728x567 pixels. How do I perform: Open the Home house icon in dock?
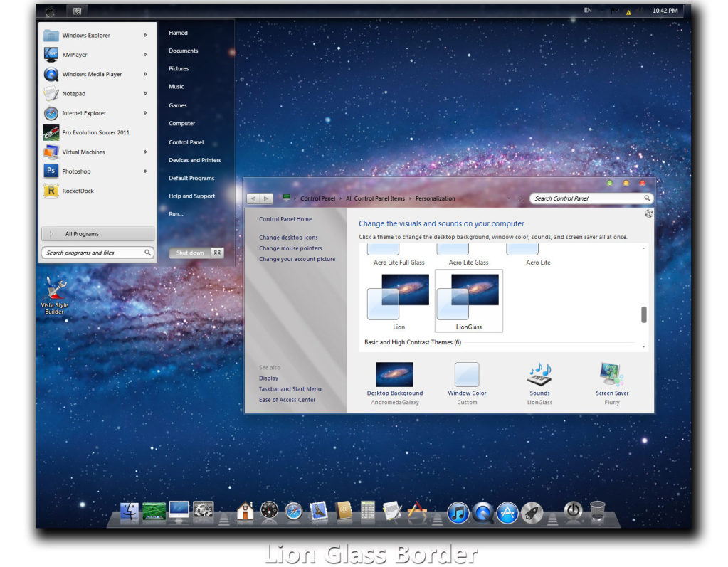pos(245,511)
